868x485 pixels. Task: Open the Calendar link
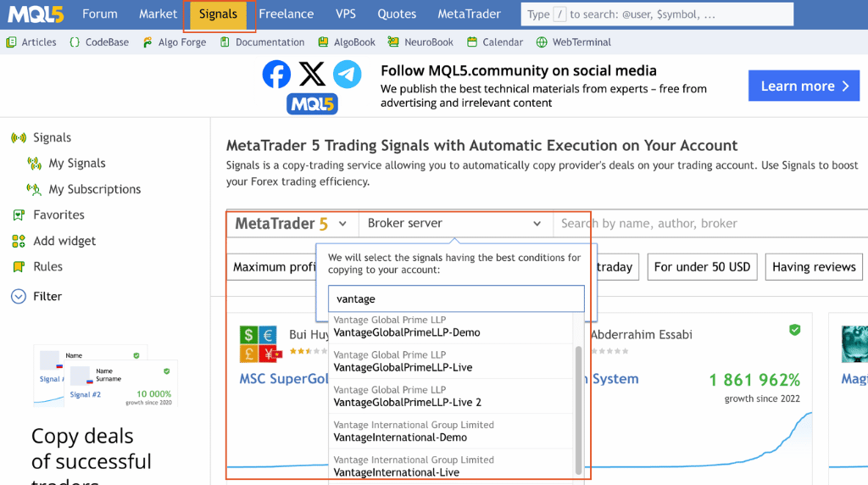tap(503, 42)
